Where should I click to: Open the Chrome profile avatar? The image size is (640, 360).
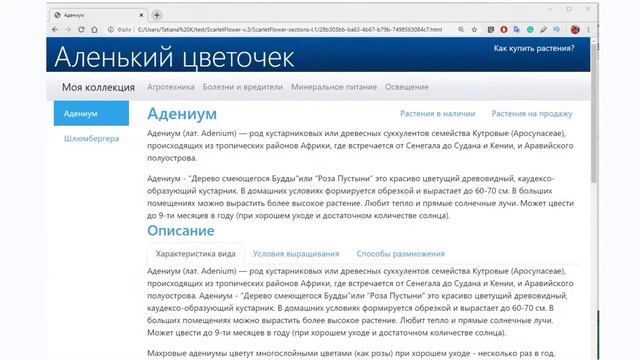pos(575,29)
